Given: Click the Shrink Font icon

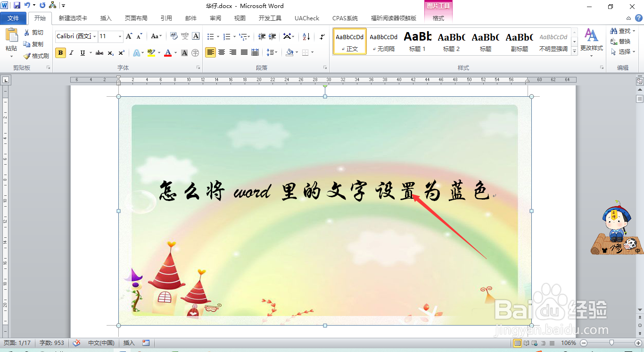Looking at the screenshot, I should point(140,36).
